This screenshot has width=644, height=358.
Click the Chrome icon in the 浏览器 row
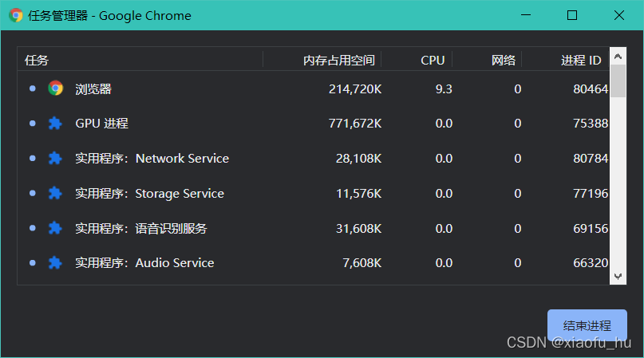coord(55,89)
